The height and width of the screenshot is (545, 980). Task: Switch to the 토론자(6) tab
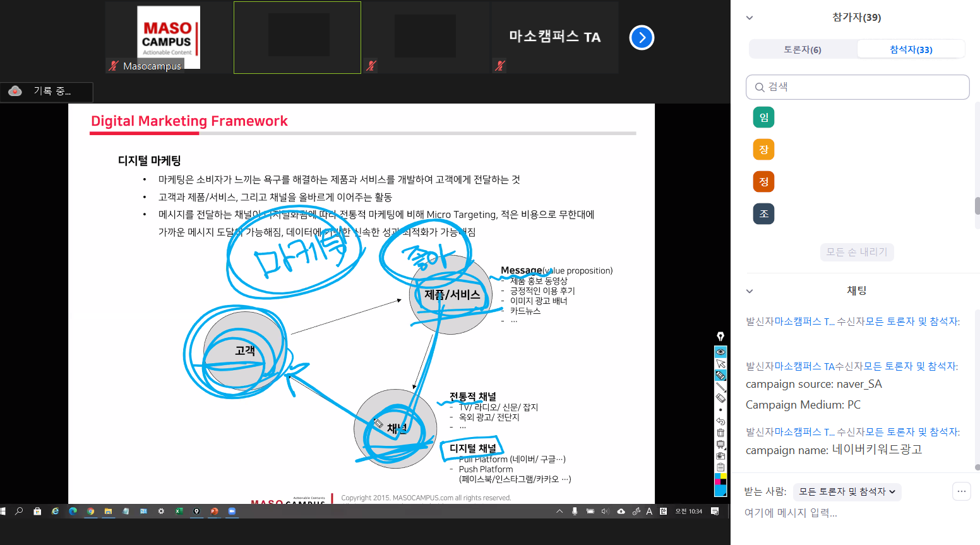point(803,49)
